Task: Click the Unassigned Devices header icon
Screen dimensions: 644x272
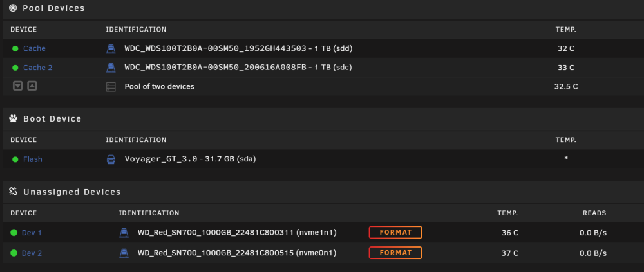Action: 13,192
